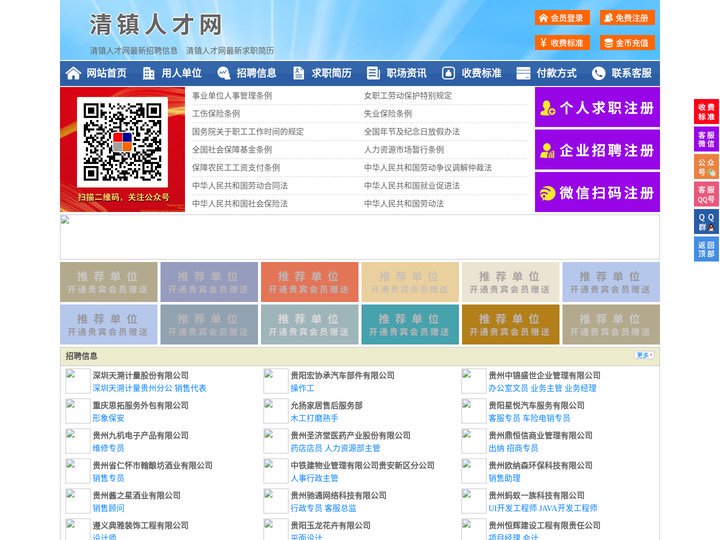This screenshot has height=540, width=720.
Task: Open 全国年节及纪念日放假办法 link
Action: pos(412,131)
